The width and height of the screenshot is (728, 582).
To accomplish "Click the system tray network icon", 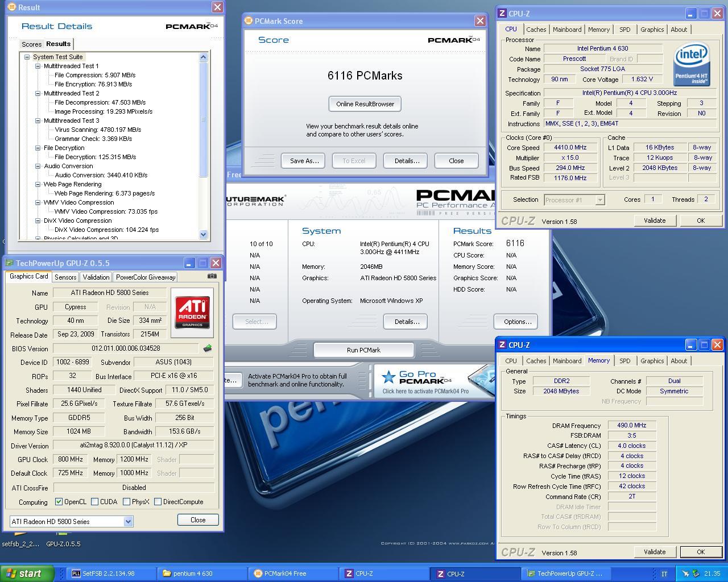I will 686,573.
